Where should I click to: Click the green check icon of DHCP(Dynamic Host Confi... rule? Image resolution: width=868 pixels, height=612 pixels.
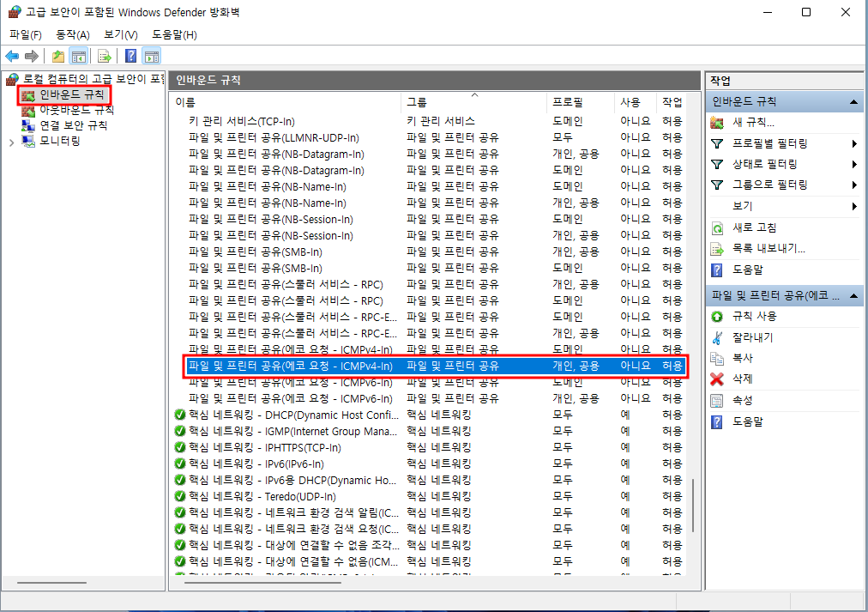pos(179,415)
